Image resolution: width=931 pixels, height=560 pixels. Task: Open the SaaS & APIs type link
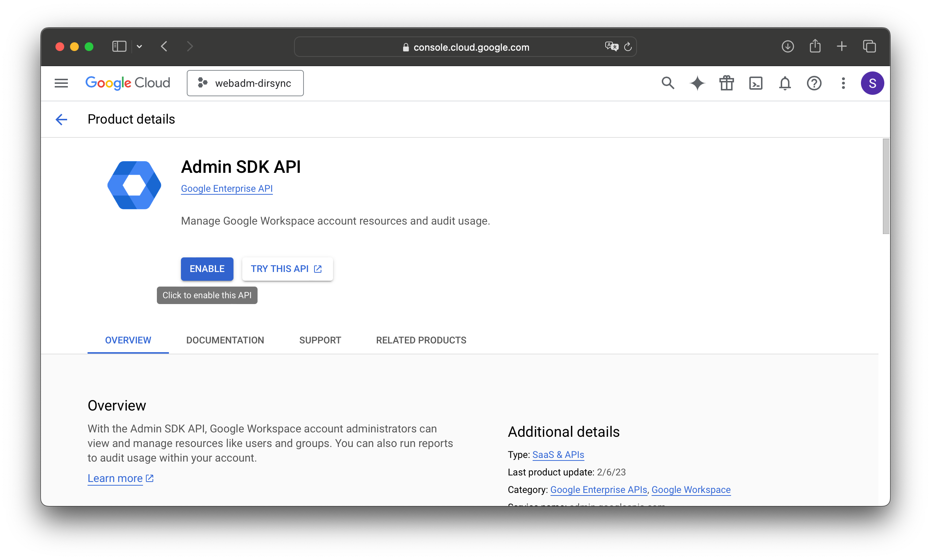[x=558, y=455]
